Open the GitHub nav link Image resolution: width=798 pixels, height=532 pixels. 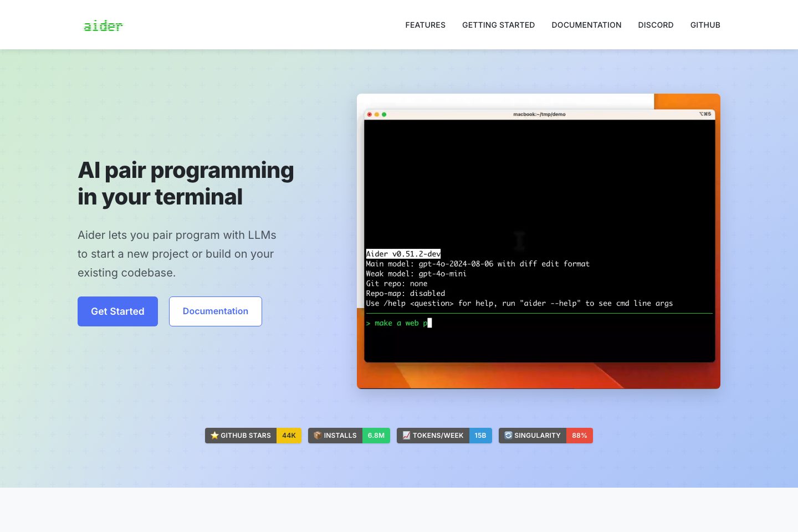click(x=705, y=25)
